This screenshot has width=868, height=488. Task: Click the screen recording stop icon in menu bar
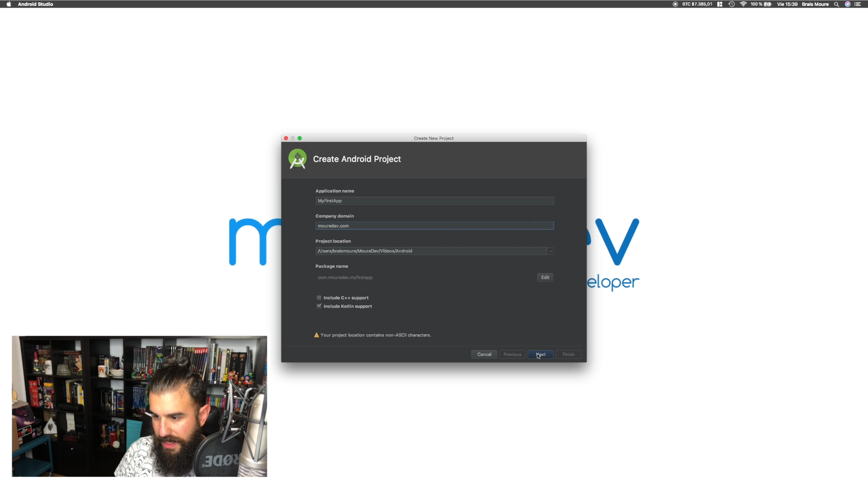(x=675, y=4)
